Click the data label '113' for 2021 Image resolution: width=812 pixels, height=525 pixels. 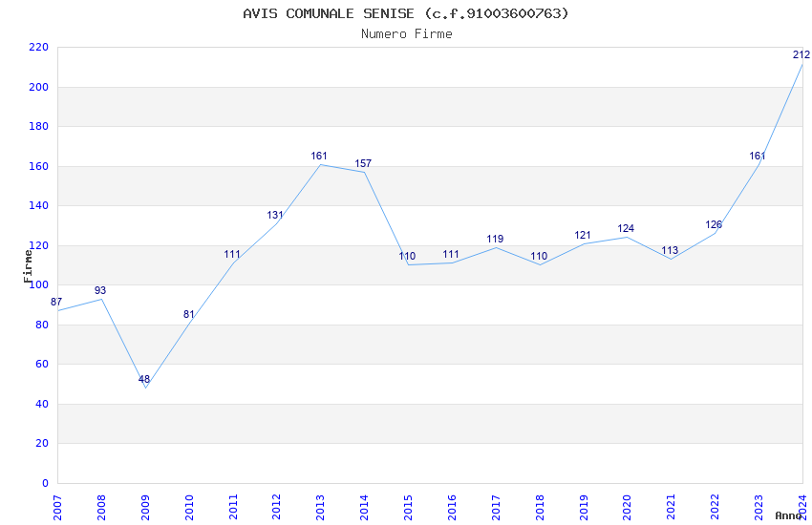(x=670, y=250)
